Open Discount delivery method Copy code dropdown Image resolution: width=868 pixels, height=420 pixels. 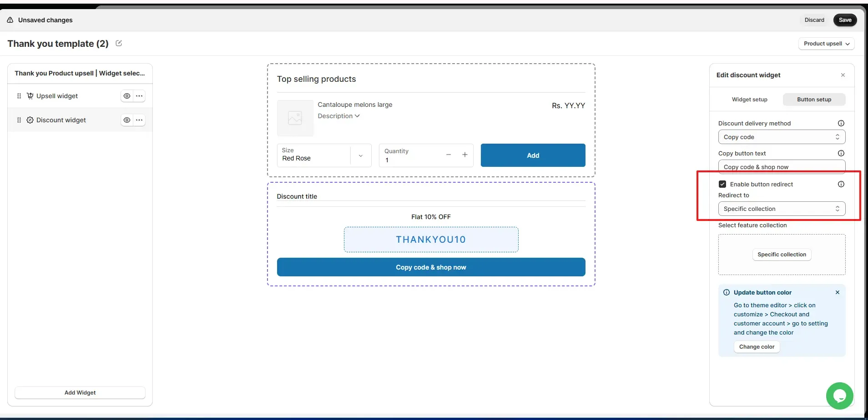pos(782,137)
